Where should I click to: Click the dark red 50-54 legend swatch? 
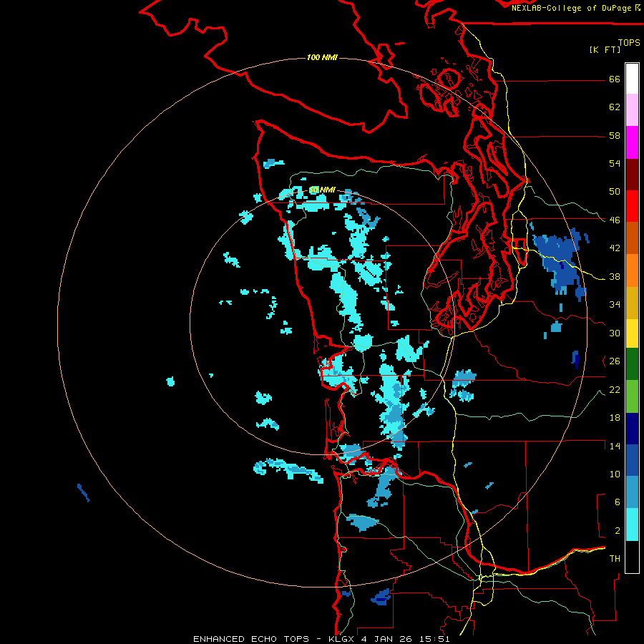632,175
